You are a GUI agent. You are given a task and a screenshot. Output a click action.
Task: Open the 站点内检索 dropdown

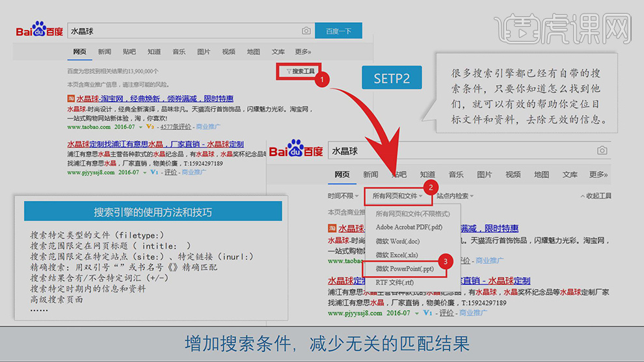click(x=455, y=196)
